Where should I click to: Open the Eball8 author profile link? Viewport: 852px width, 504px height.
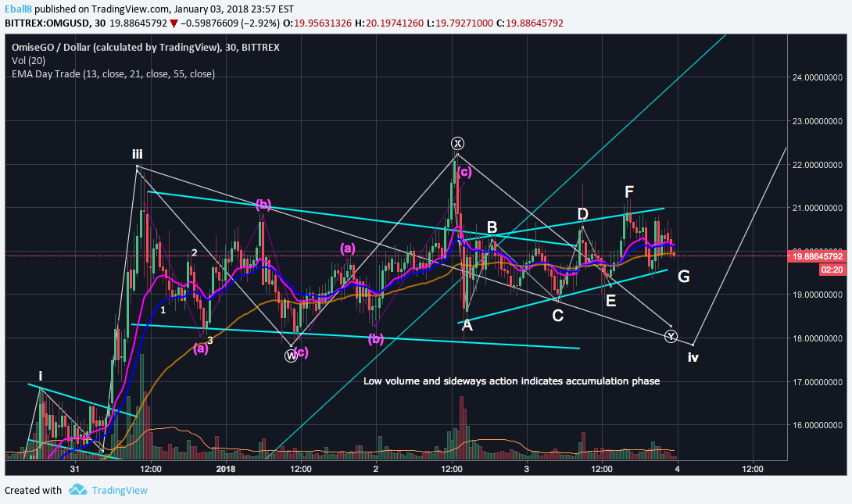point(19,9)
